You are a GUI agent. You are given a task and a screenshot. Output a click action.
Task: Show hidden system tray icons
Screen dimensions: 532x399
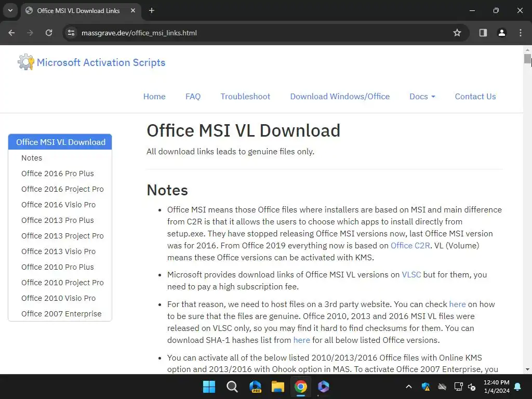click(x=409, y=387)
